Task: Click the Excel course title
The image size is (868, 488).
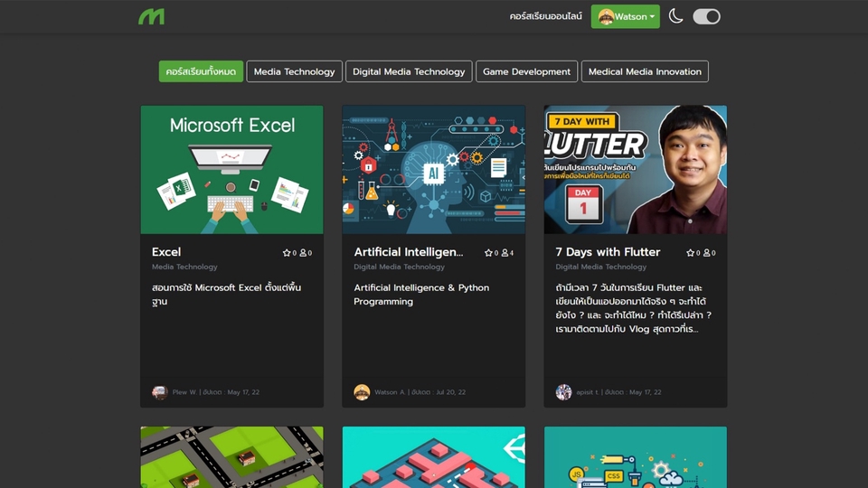Action: 166,252
